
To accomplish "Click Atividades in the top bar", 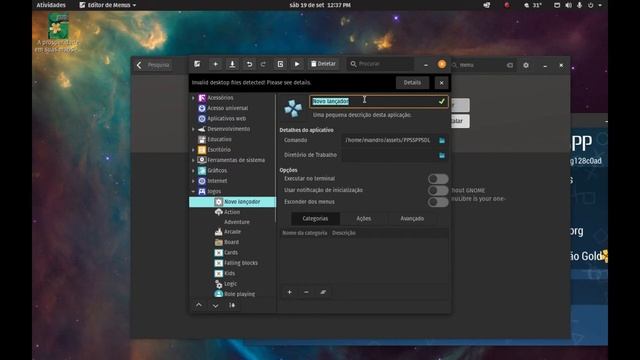I will pos(51,5).
